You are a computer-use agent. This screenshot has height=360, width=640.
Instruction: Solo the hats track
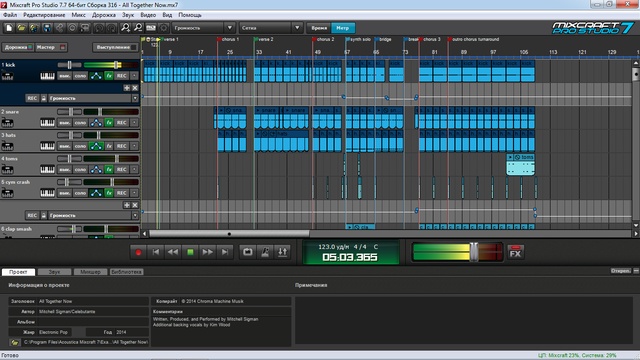pos(80,146)
